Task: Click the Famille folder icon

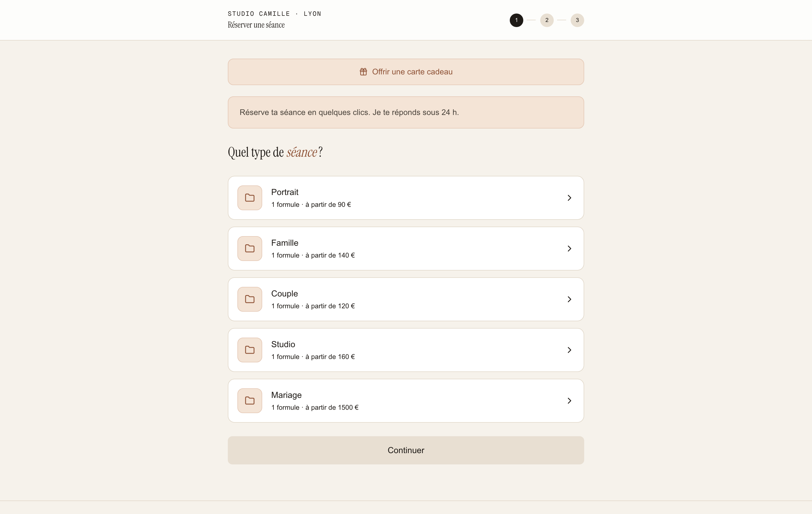Action: 250,249
